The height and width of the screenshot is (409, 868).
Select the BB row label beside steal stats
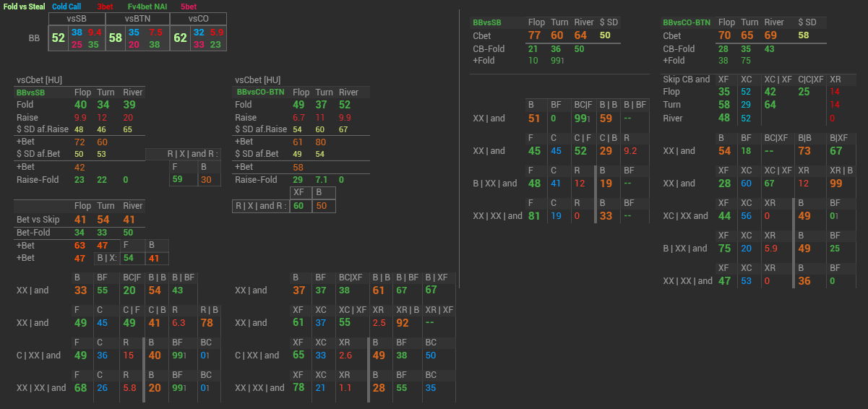coord(34,38)
